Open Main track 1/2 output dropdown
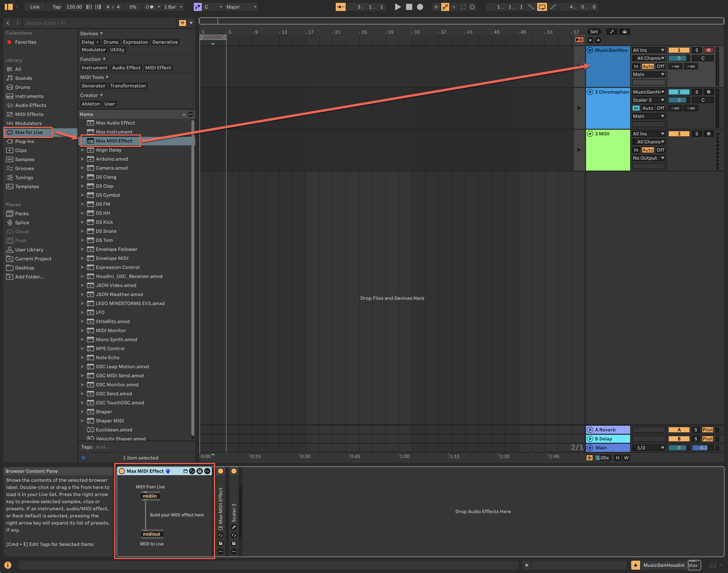 tap(648, 448)
